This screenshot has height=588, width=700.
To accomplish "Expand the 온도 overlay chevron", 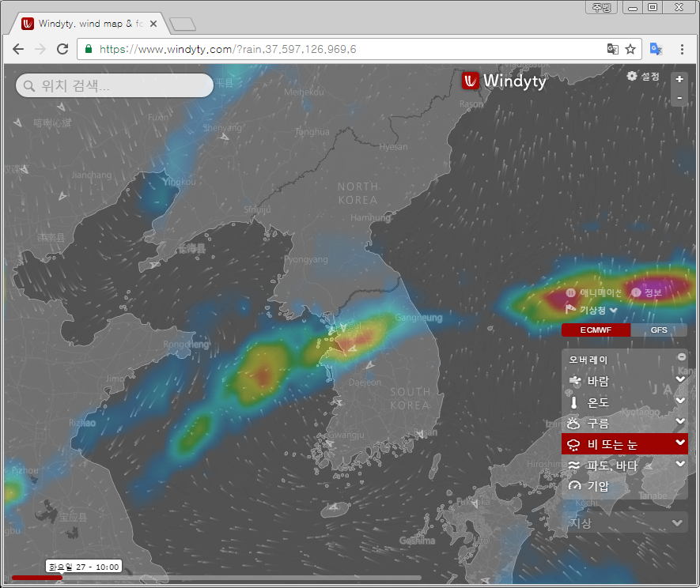I will pyautogui.click(x=680, y=400).
